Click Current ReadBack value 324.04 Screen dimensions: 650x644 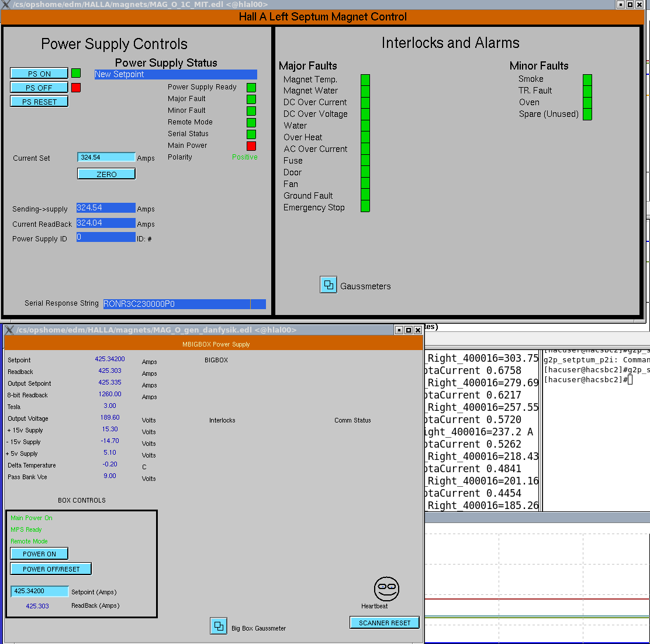[x=106, y=223]
